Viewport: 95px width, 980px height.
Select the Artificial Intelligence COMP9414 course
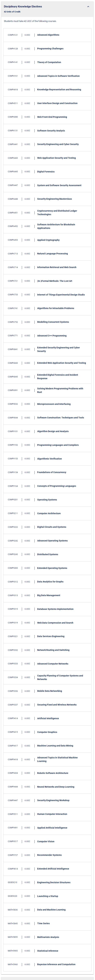coord(47,718)
